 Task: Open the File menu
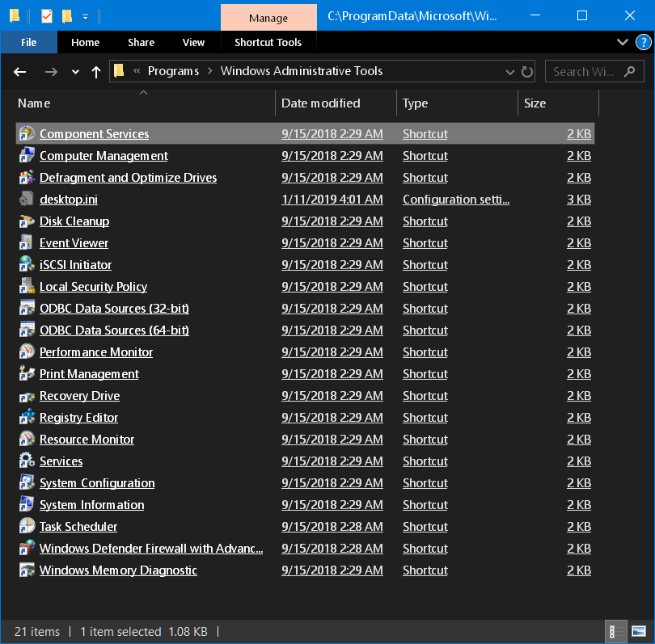29,42
